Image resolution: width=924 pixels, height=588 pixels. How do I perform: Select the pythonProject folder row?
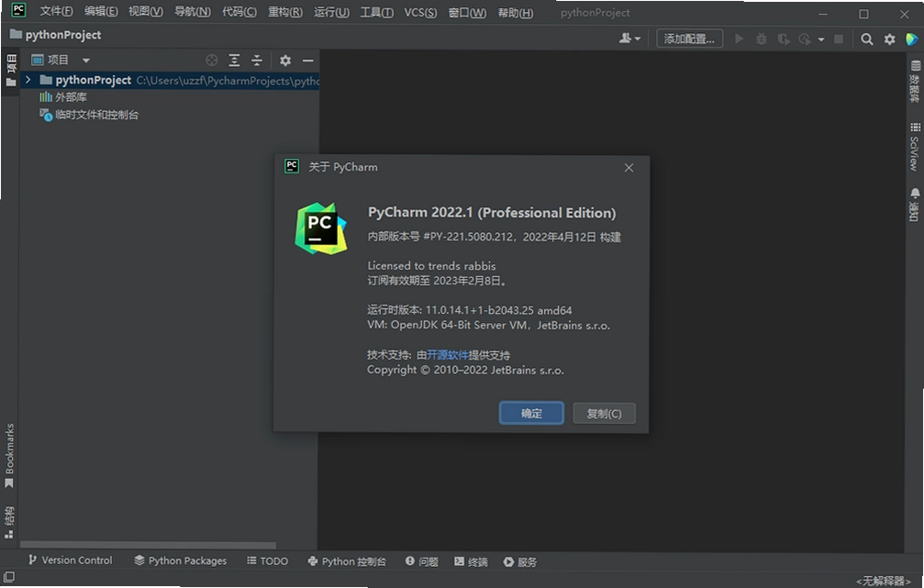pos(171,80)
